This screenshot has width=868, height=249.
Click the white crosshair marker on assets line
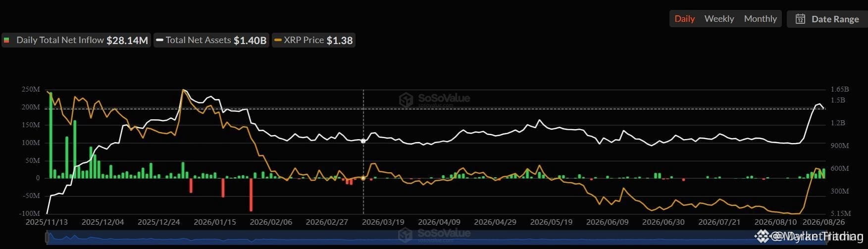tap(363, 141)
